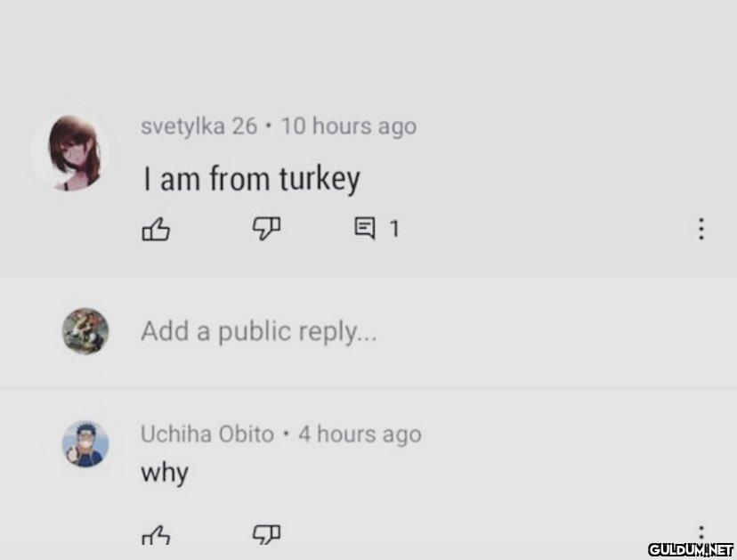The height and width of the screenshot is (560, 737).
Task: Open Uchiha Obito's channel via username
Action: click(x=207, y=434)
